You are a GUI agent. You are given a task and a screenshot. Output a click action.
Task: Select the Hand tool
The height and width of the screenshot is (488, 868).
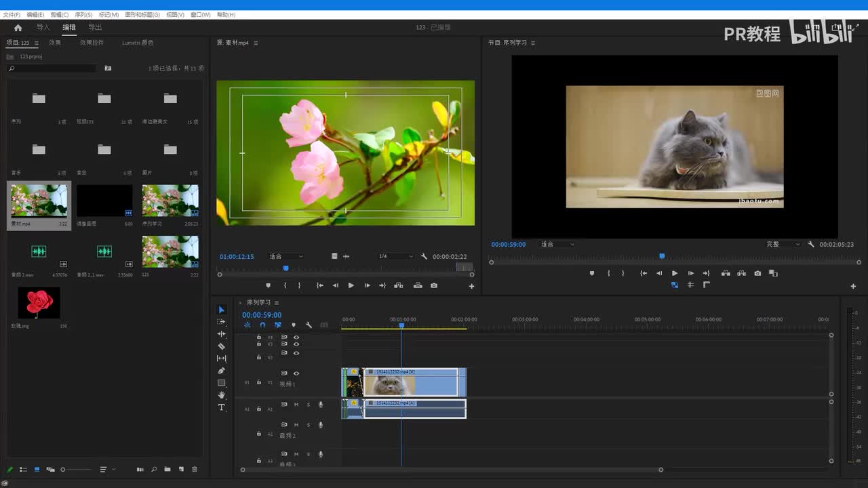click(x=221, y=395)
